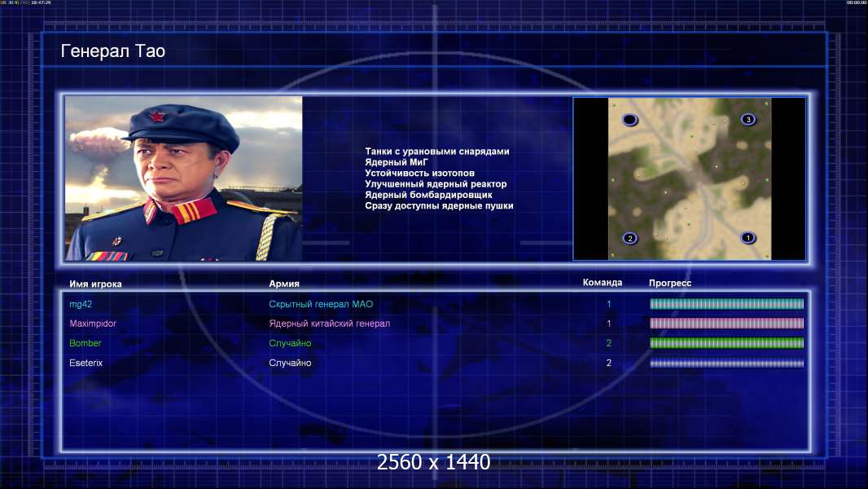This screenshot has height=489, width=868.
Task: Click army 'Скрытный генерал МАО'
Action: click(x=321, y=304)
